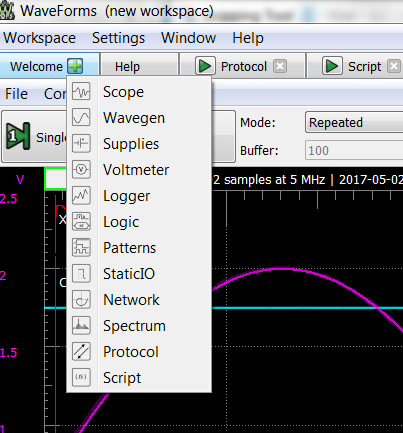Choose StaticIO from the list
Screen dimensions: 403x433
click(139, 274)
